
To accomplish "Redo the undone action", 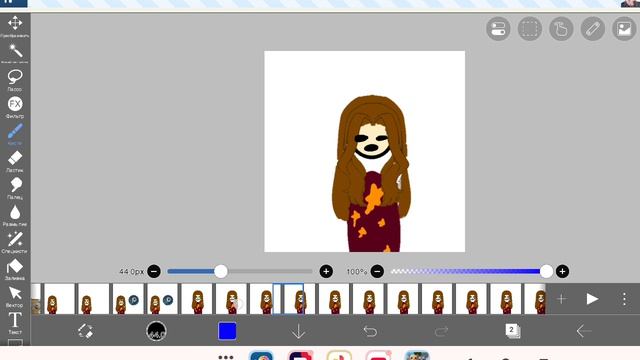I will point(441,331).
